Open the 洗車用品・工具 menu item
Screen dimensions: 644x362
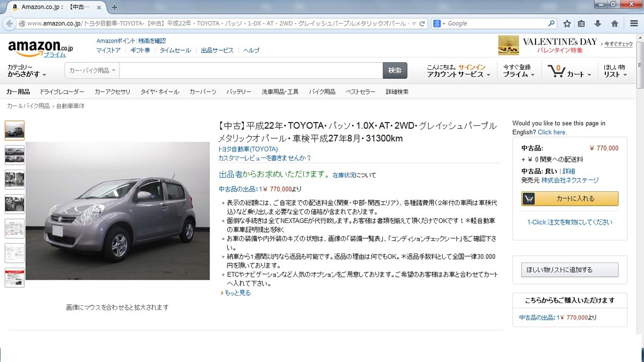(x=280, y=92)
